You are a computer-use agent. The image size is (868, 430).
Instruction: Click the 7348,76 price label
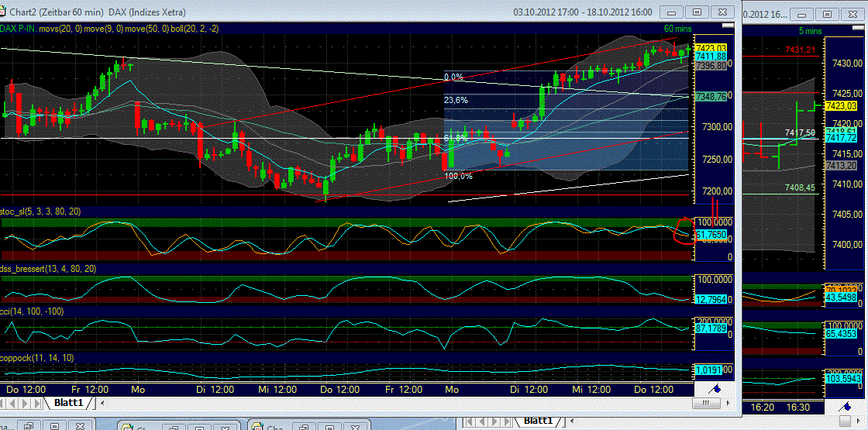point(711,96)
